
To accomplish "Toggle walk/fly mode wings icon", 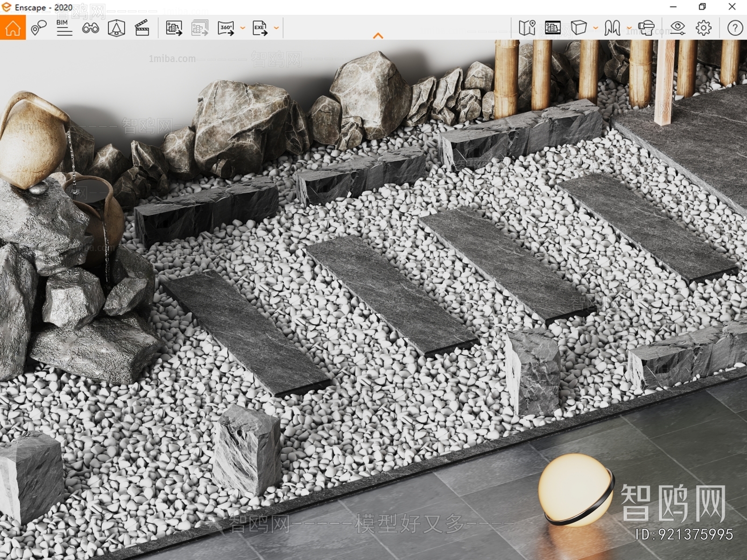I will tap(612, 28).
